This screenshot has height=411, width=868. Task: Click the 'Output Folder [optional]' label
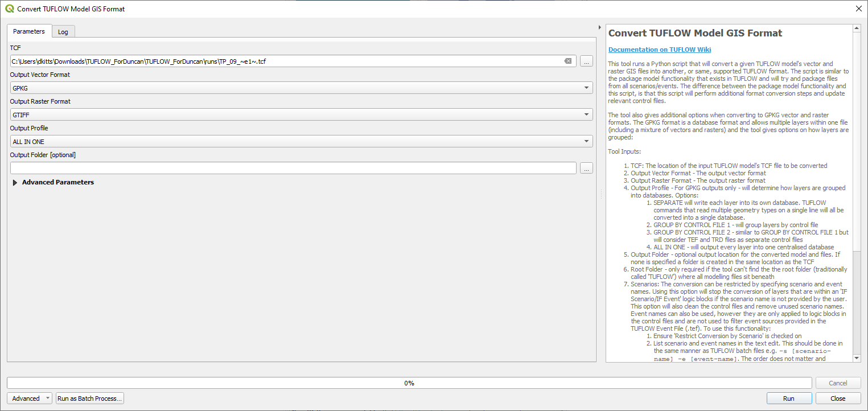(43, 155)
